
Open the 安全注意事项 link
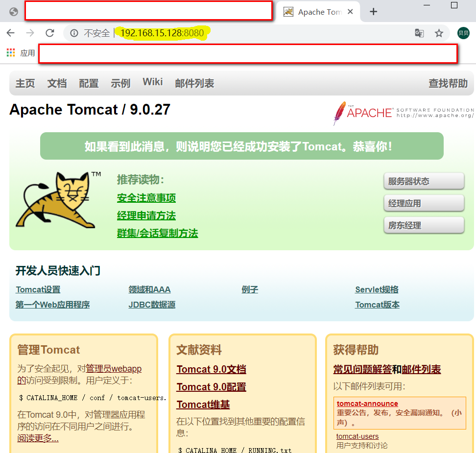[146, 198]
